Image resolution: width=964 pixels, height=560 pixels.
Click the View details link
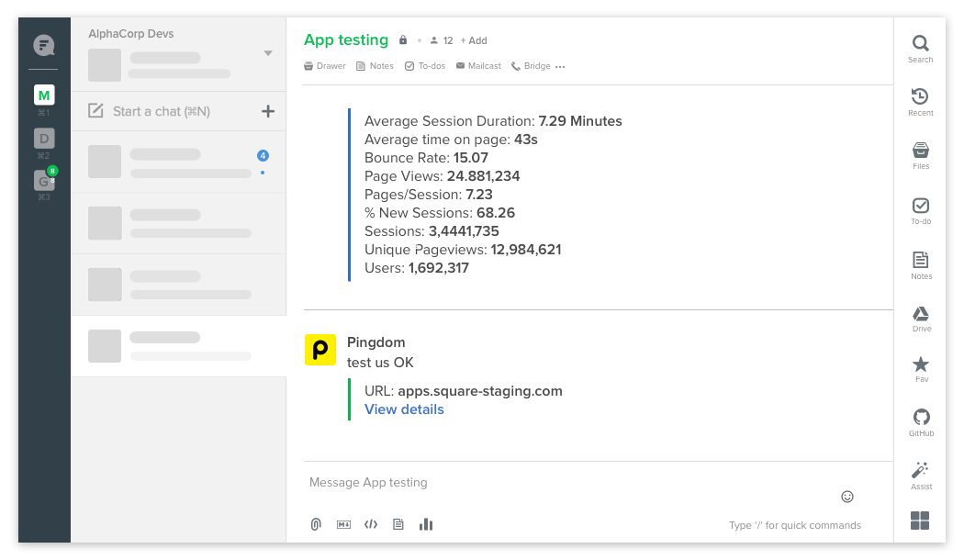click(404, 409)
